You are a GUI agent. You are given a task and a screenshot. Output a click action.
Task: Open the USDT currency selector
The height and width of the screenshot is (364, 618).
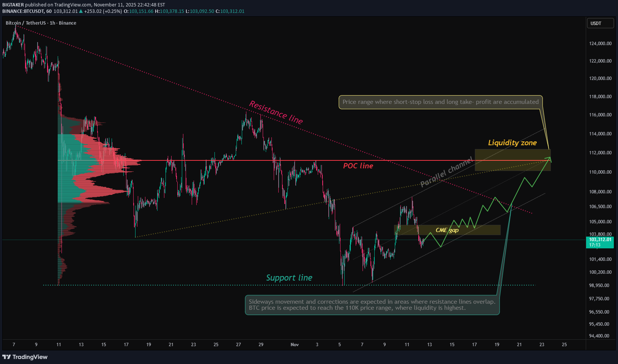tap(600, 24)
